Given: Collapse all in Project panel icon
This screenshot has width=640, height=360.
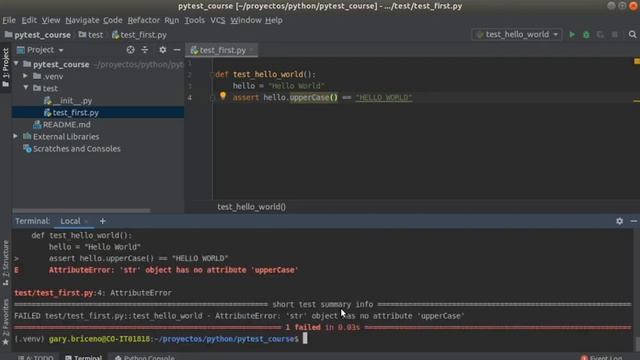Looking at the screenshot, I should point(145,50).
